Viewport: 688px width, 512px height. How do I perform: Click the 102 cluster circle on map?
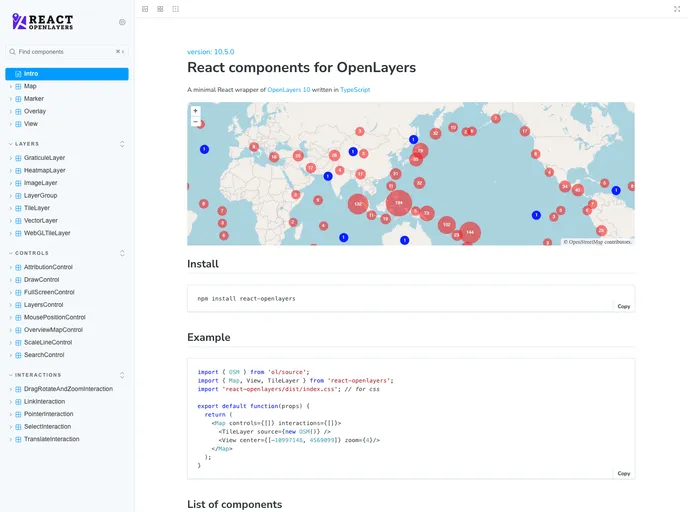pyautogui.click(x=447, y=224)
